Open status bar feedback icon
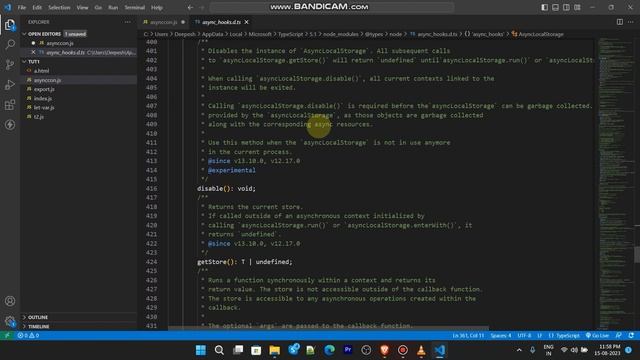Image resolution: width=640 pixels, height=360 pixels. pos(619,335)
